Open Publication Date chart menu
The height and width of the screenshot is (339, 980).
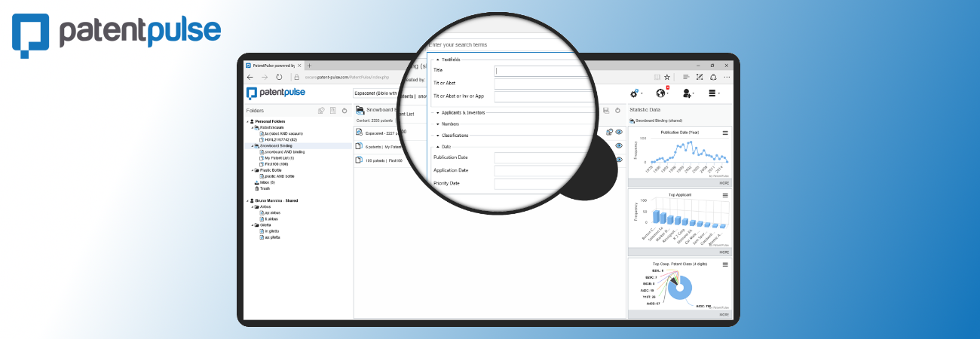(x=725, y=133)
